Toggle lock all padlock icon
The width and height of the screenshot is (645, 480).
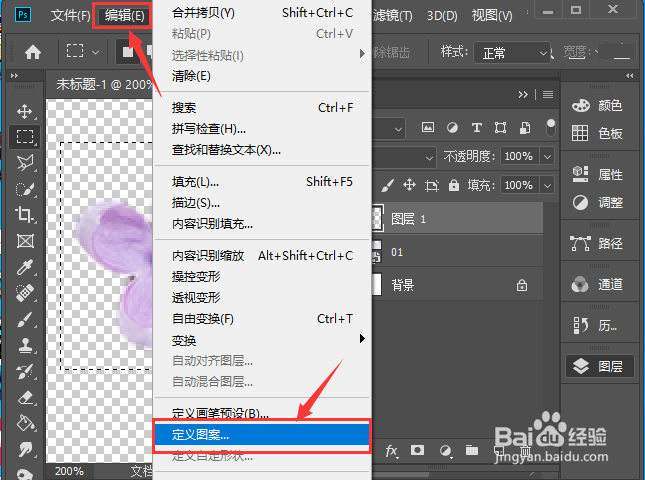click(x=454, y=185)
